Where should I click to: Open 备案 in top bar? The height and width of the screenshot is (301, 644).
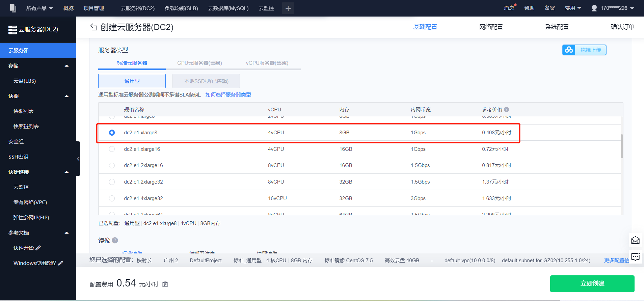[x=549, y=8]
